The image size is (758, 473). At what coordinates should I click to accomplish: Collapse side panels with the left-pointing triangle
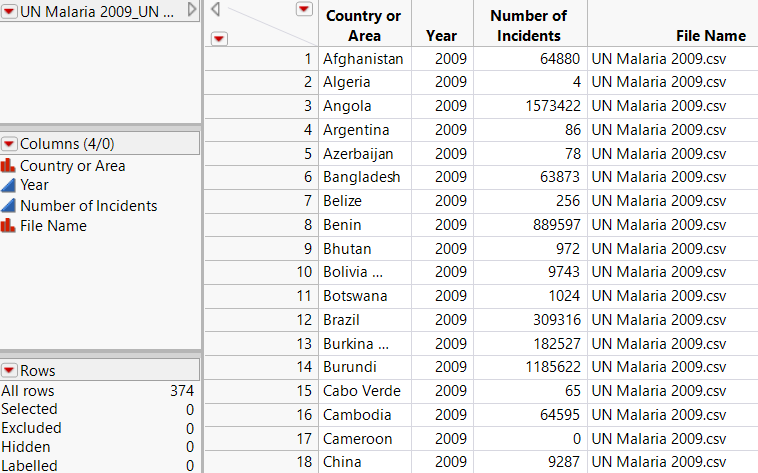coord(215,10)
